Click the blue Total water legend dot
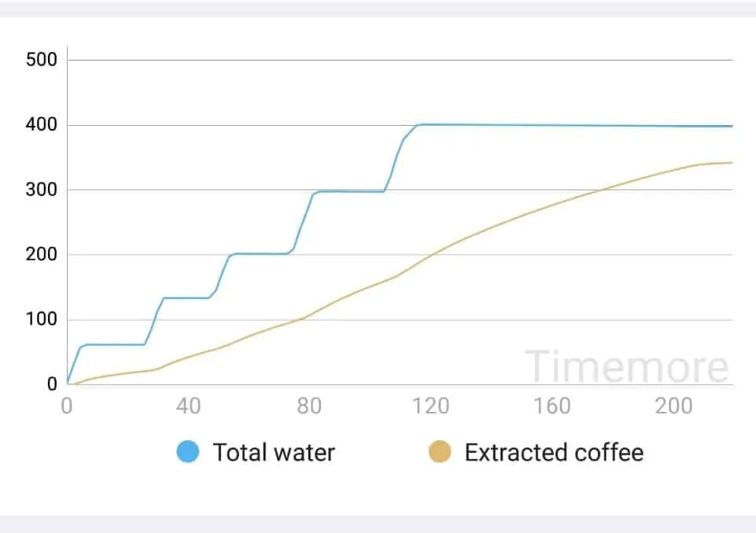 (188, 452)
